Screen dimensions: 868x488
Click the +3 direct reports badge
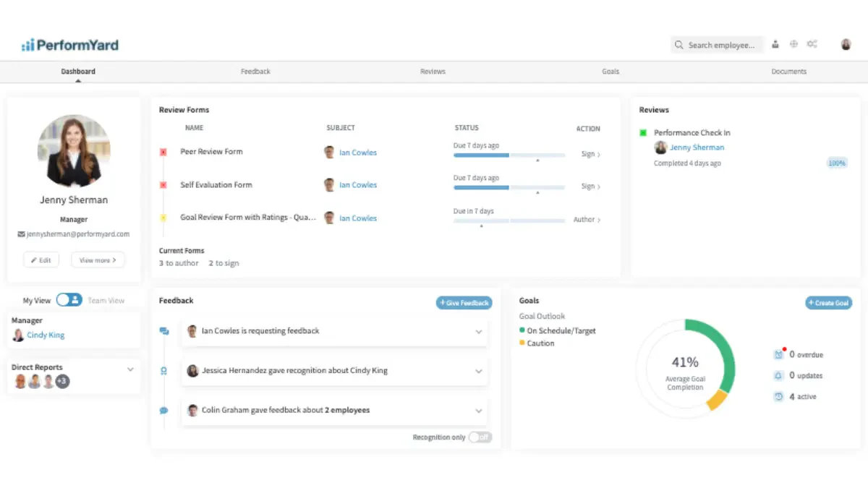(x=62, y=381)
